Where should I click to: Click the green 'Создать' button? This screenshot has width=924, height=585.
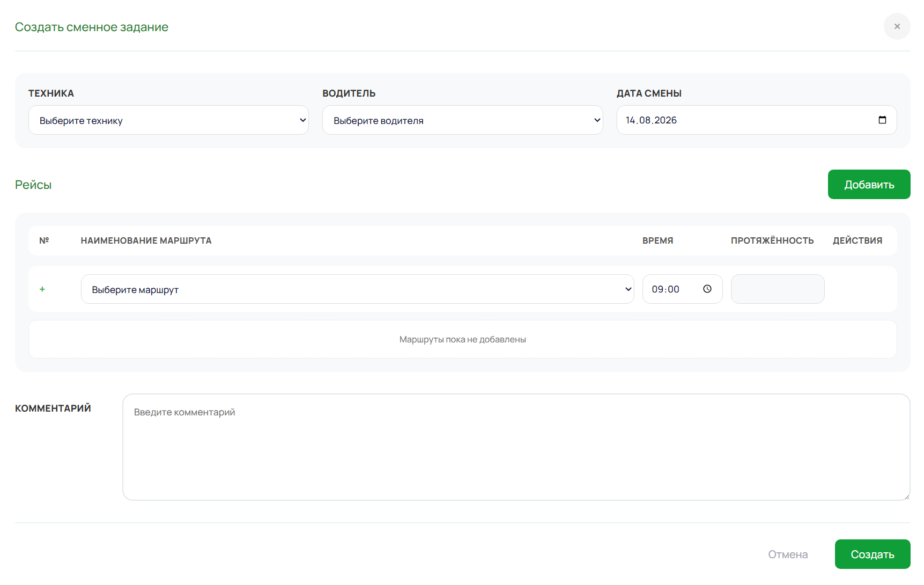click(x=872, y=554)
